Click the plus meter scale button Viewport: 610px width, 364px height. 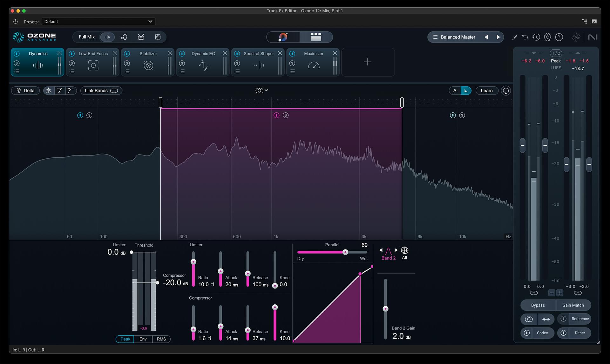pyautogui.click(x=560, y=293)
